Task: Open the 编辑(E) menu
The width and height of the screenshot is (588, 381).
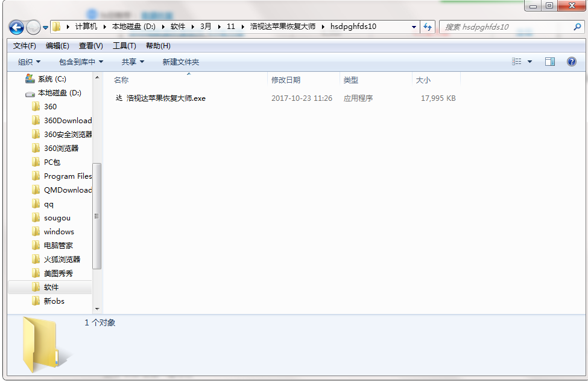Action: [x=57, y=46]
